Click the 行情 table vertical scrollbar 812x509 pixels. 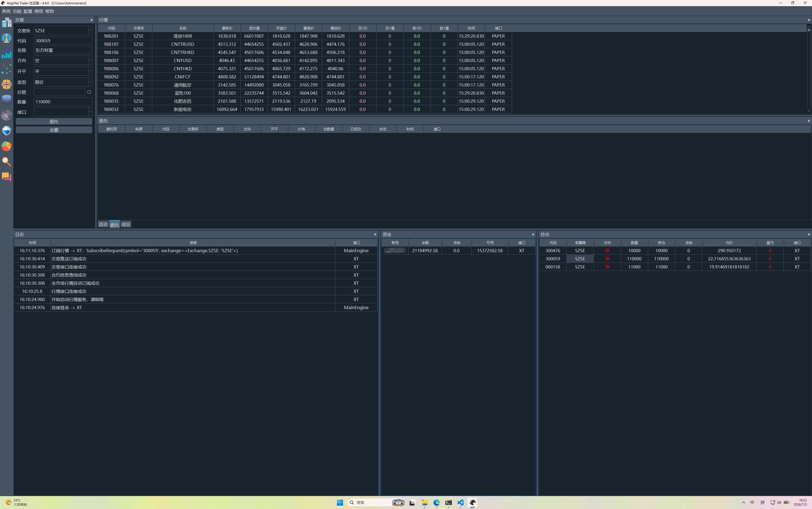[809, 69]
